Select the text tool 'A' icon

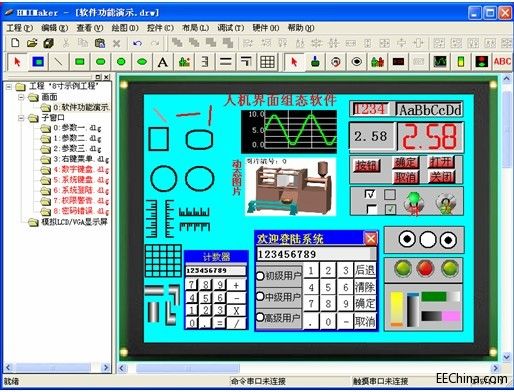coord(163,62)
